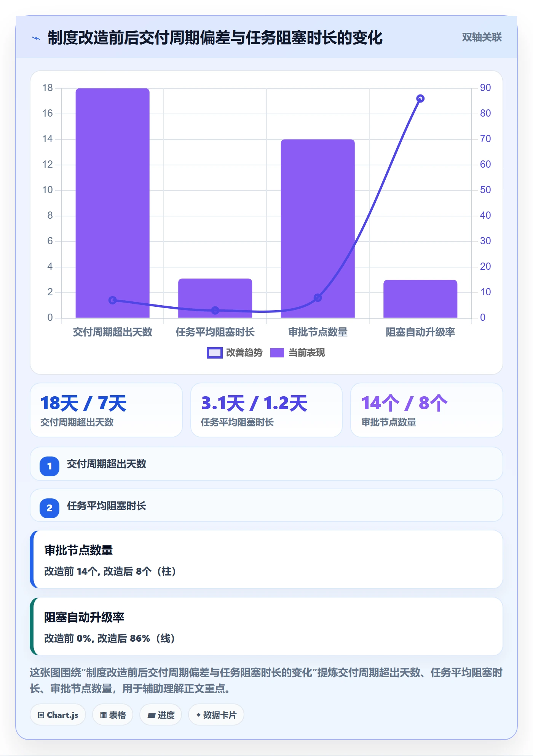
Task: Click the 任务平均阻塞时长 bar in chart
Action: (215, 298)
